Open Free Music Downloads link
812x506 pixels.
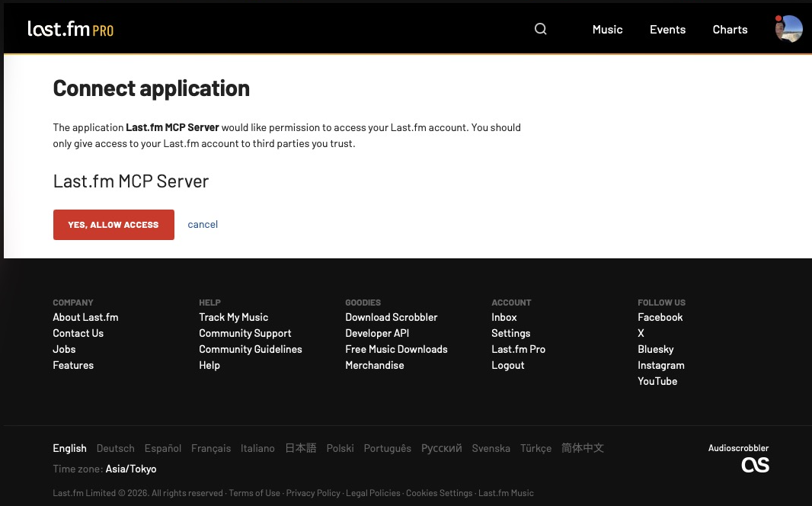point(396,349)
